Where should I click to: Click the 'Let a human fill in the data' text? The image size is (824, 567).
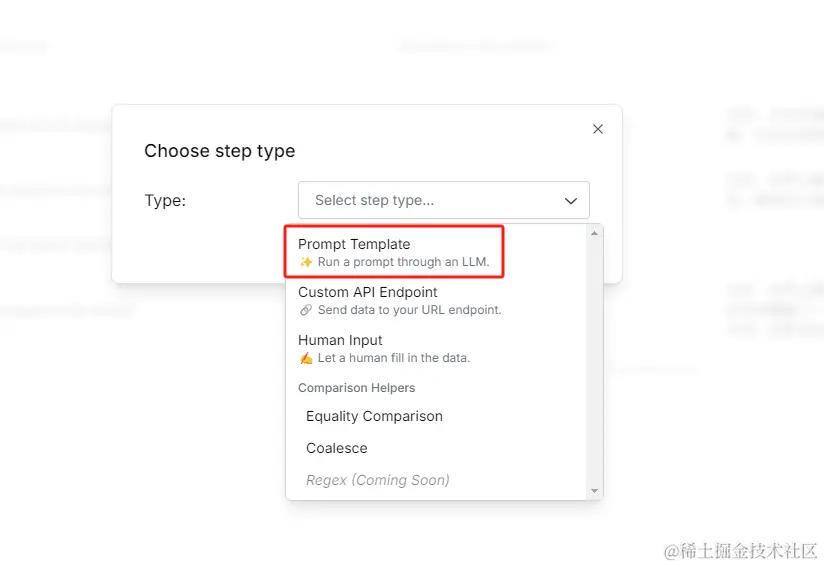click(394, 358)
